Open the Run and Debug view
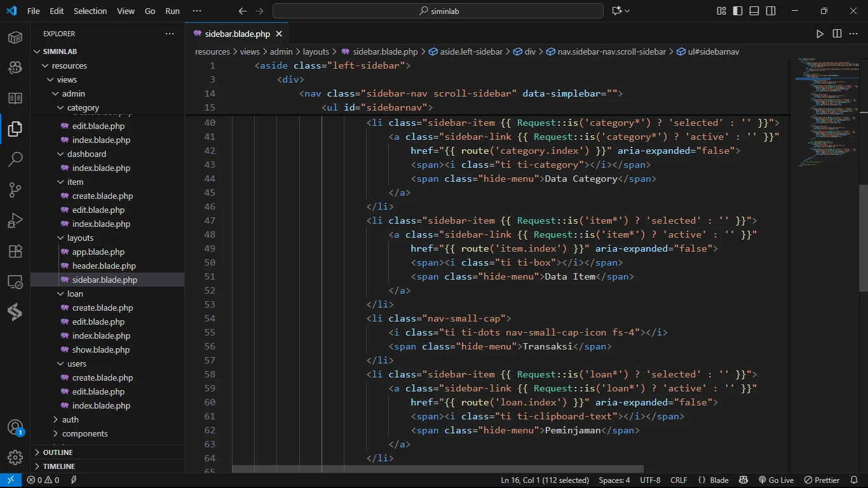868x488 pixels. pos(15,220)
